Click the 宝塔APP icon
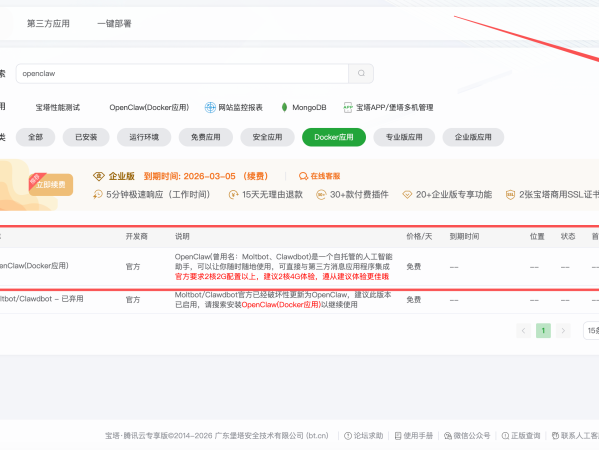599x450 pixels. point(348,107)
